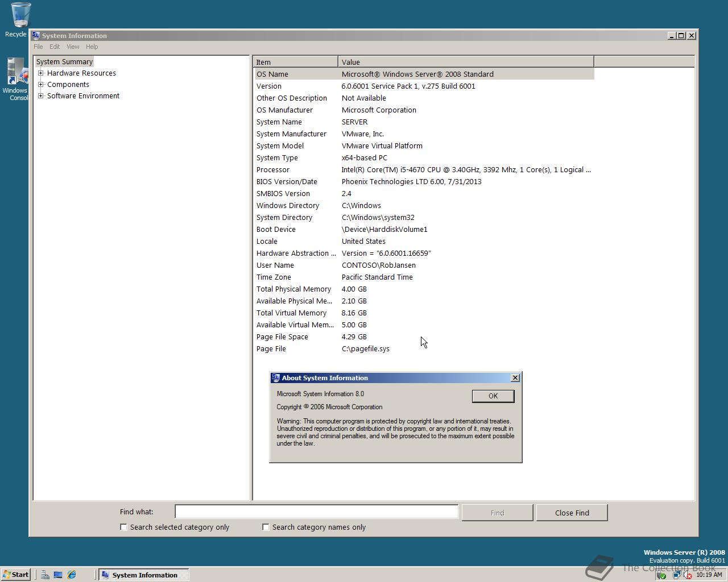728x582 pixels.
Task: Click the System Information window title icon
Action: click(x=36, y=35)
